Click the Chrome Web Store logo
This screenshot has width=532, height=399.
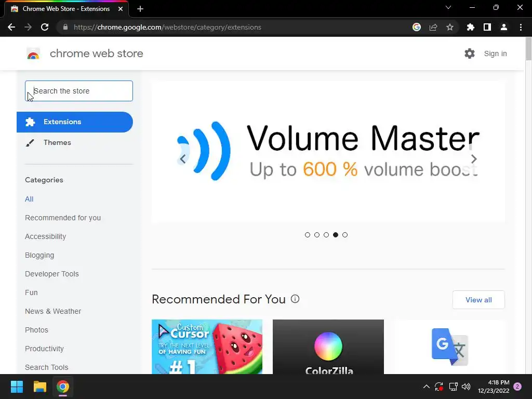33,54
